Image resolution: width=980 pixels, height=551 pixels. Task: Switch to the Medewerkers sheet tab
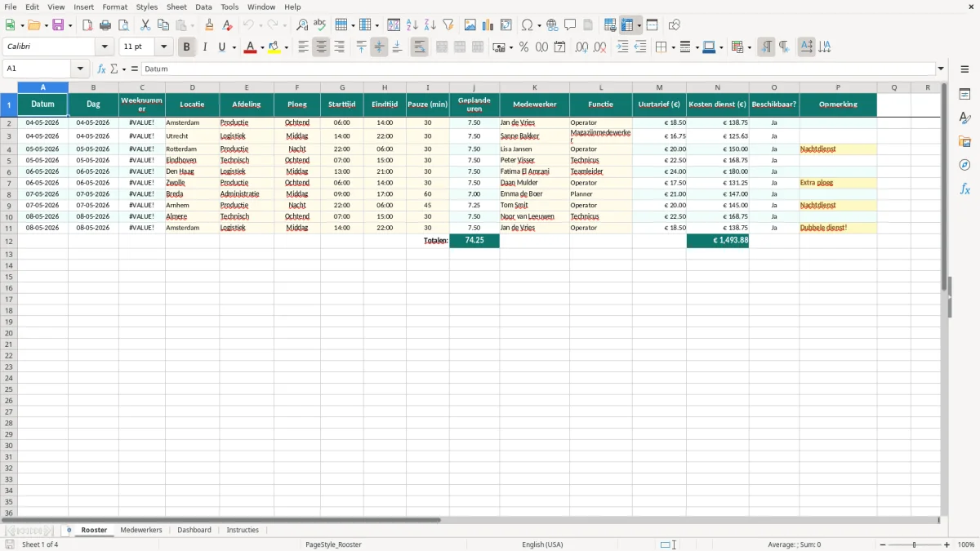141,530
